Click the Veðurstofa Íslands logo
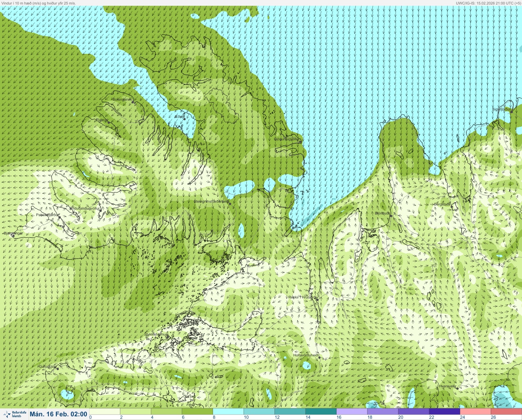This screenshot has height=420, width=522. click(x=14, y=414)
